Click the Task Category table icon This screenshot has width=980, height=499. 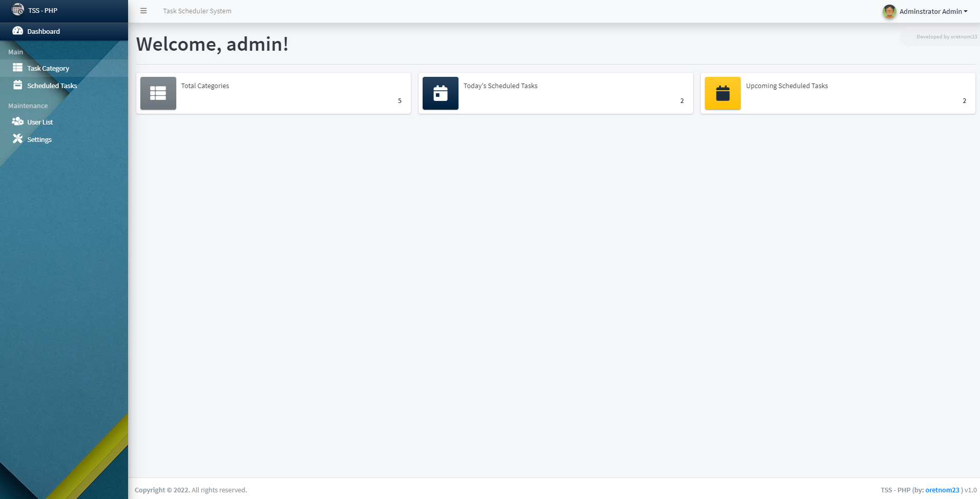click(x=17, y=68)
